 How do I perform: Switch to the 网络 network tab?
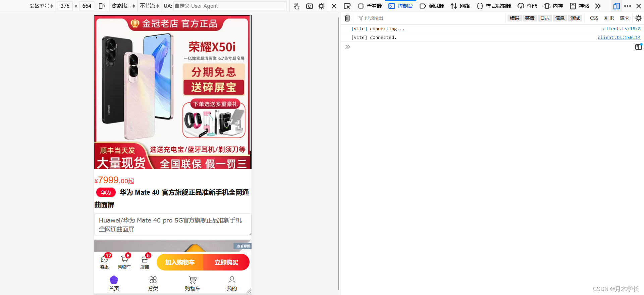[x=460, y=6]
